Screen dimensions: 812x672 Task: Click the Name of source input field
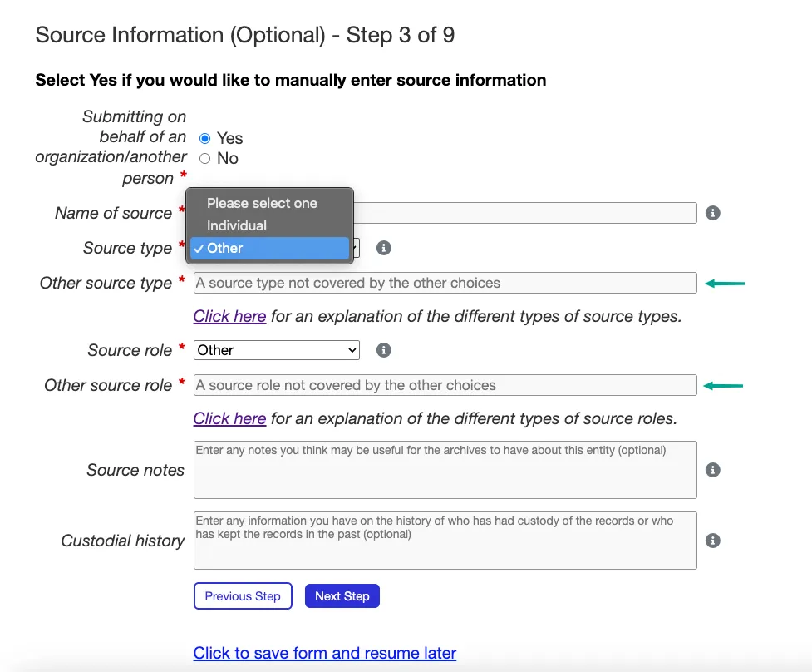(525, 213)
